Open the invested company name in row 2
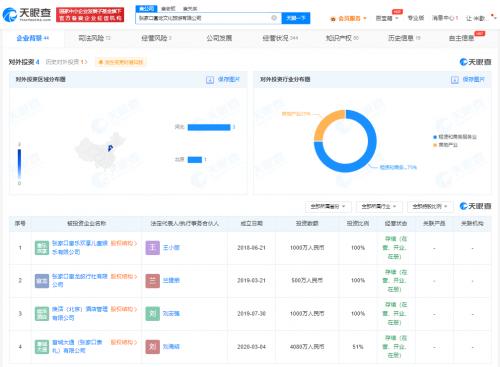Viewport: 500px width, 367px height. coord(80,280)
